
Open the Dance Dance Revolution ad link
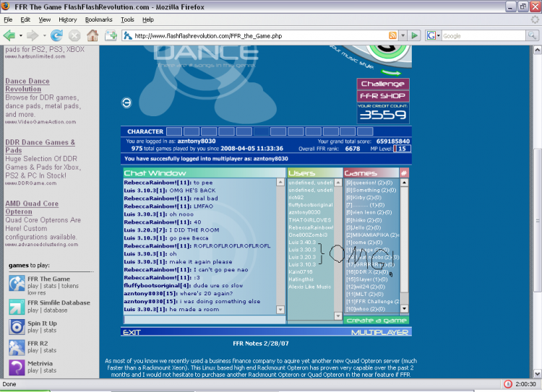coord(27,85)
